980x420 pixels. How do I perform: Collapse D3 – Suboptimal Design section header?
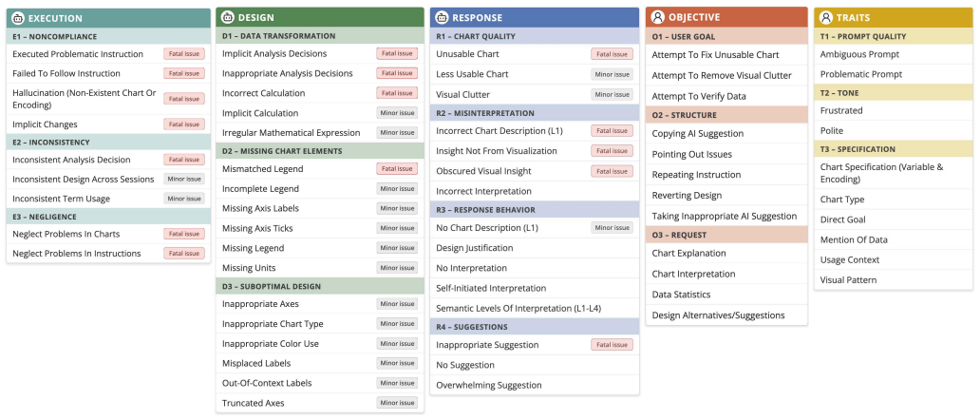[x=320, y=286]
